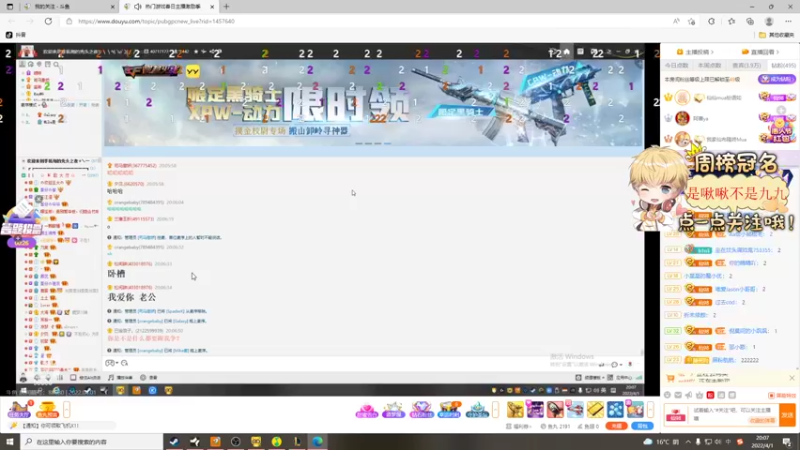The width and height of the screenshot is (800, 450).
Task: Select the 本周点数 ranking tab
Action: (709, 65)
